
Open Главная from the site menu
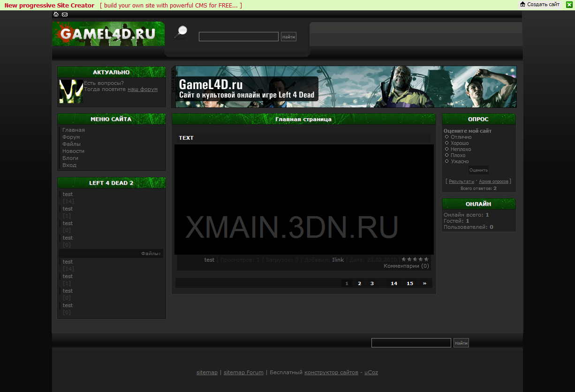[74, 130]
